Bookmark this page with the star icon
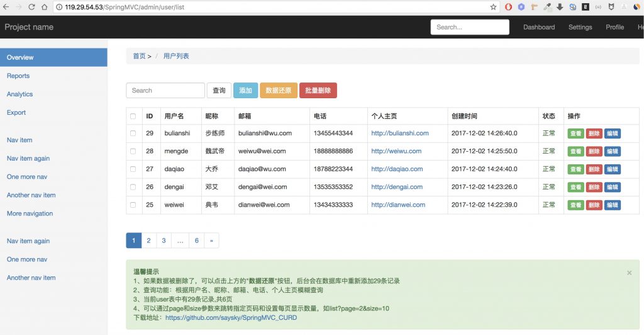This screenshot has height=335, width=644. (494, 7)
